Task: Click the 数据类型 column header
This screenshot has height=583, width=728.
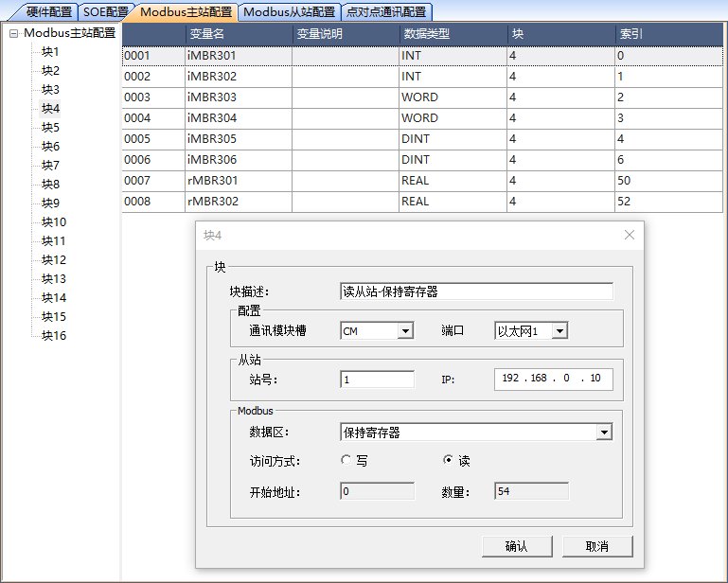Action: [453, 33]
